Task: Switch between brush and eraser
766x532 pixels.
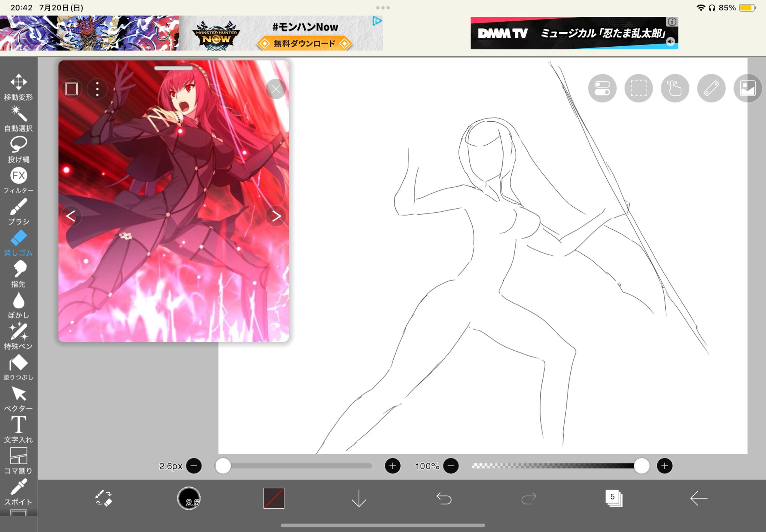Action: click(x=103, y=498)
